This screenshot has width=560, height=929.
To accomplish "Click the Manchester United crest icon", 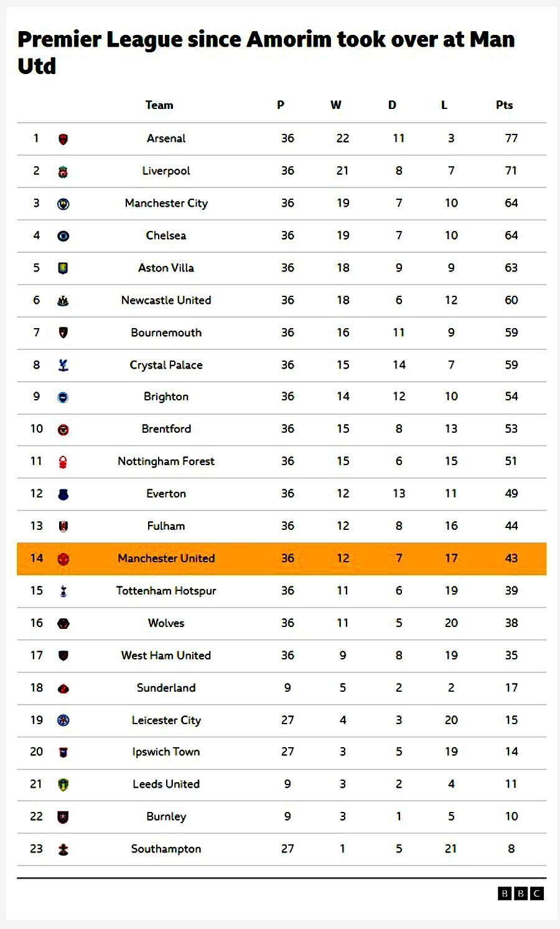I will pos(63,559).
